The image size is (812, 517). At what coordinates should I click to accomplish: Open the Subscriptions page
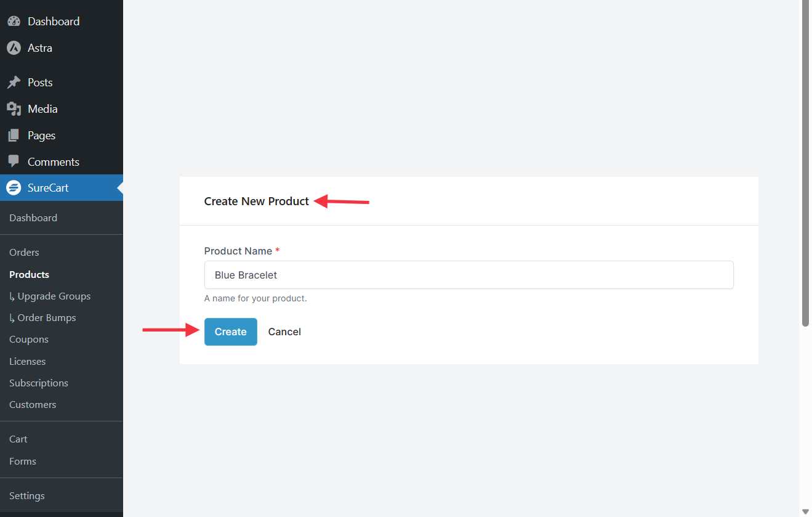pos(39,383)
